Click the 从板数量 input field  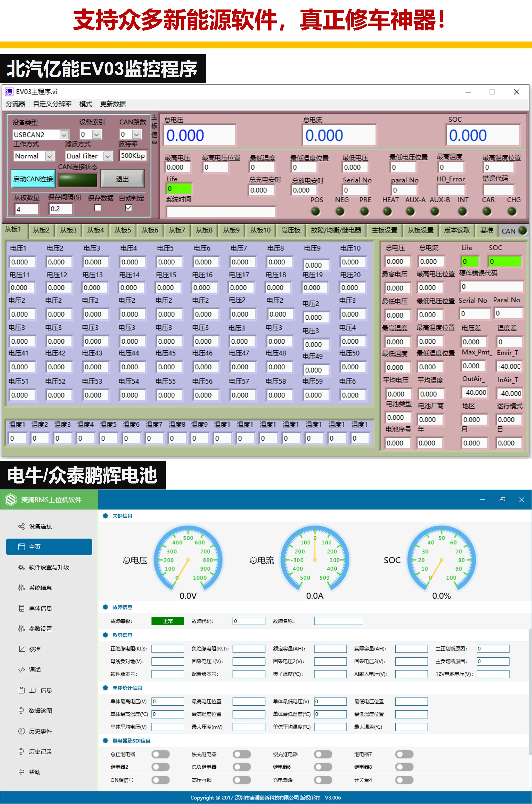click(x=26, y=209)
